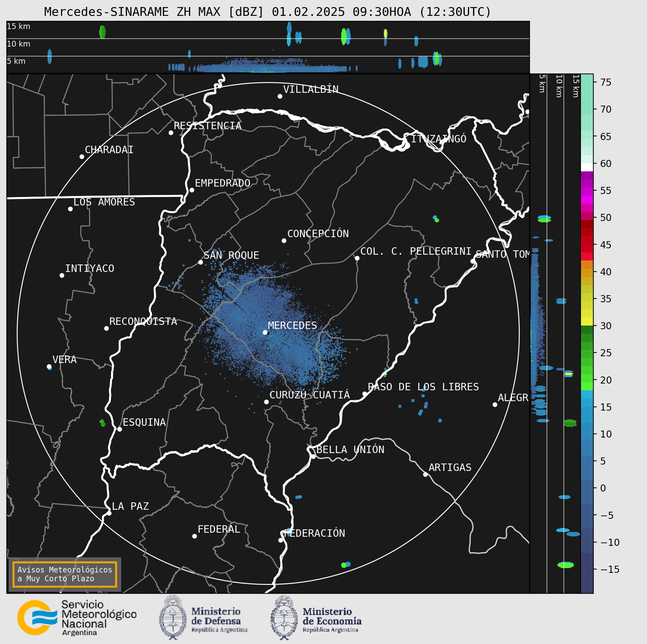Click the 0 tick label on colorbar
Image resolution: width=647 pixels, height=644 pixels.
click(603, 488)
